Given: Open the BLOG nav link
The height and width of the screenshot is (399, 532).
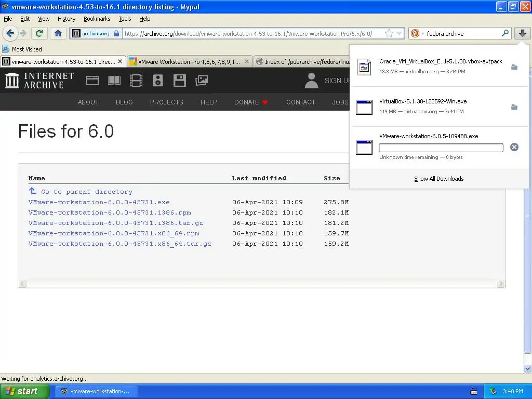Looking at the screenshot, I should [124, 102].
